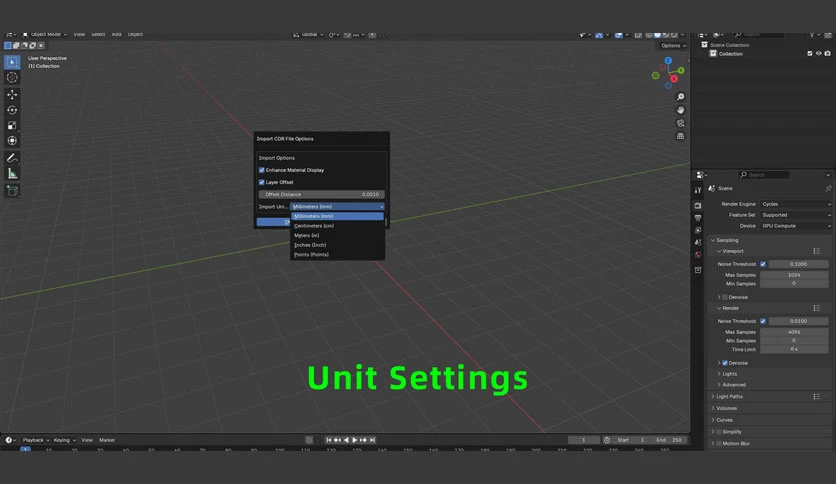Click Viewport Max Samples 1024 field
The image size is (836, 484).
click(x=794, y=275)
